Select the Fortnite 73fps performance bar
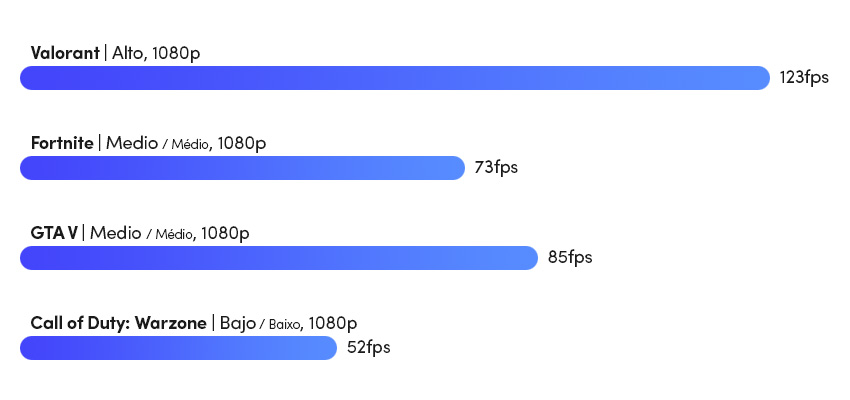The image size is (850, 400). pos(242,168)
